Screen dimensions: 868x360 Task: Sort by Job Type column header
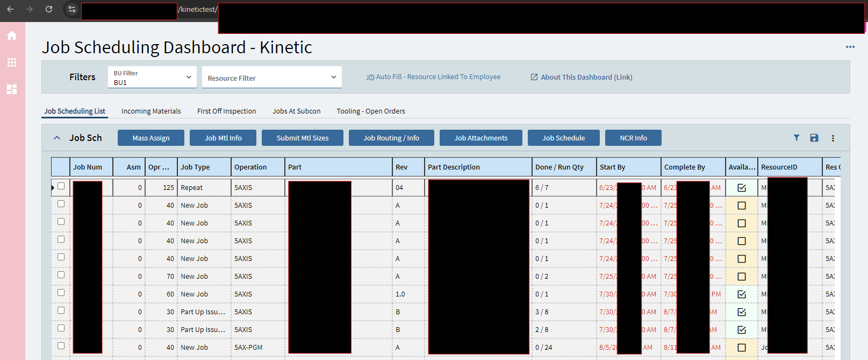[204, 167]
